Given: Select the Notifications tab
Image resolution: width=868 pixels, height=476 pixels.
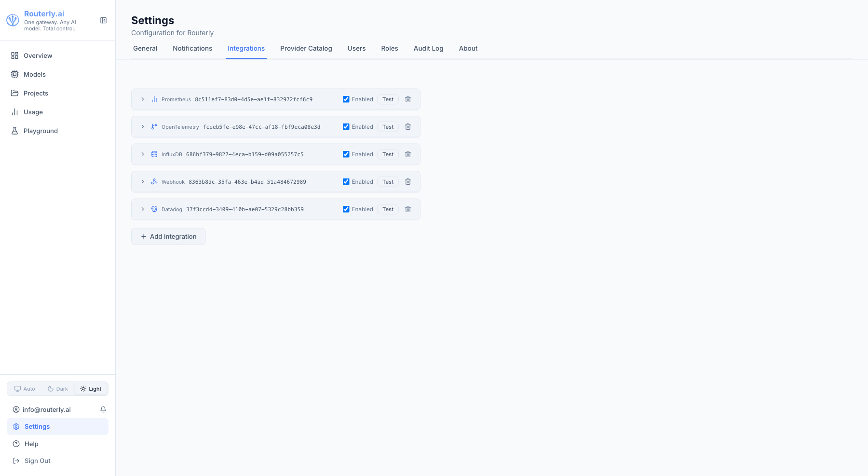Looking at the screenshot, I should (192, 48).
